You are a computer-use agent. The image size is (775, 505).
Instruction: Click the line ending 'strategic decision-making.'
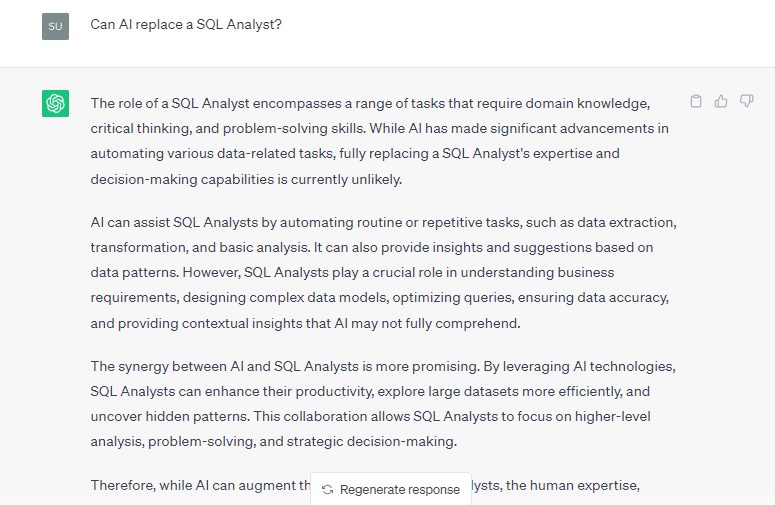pos(273,441)
